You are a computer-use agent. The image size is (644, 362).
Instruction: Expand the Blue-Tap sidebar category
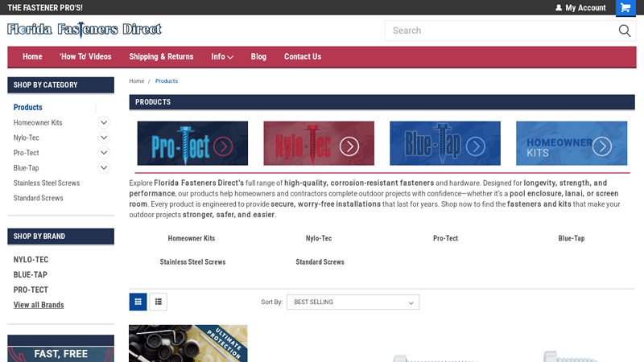point(104,167)
